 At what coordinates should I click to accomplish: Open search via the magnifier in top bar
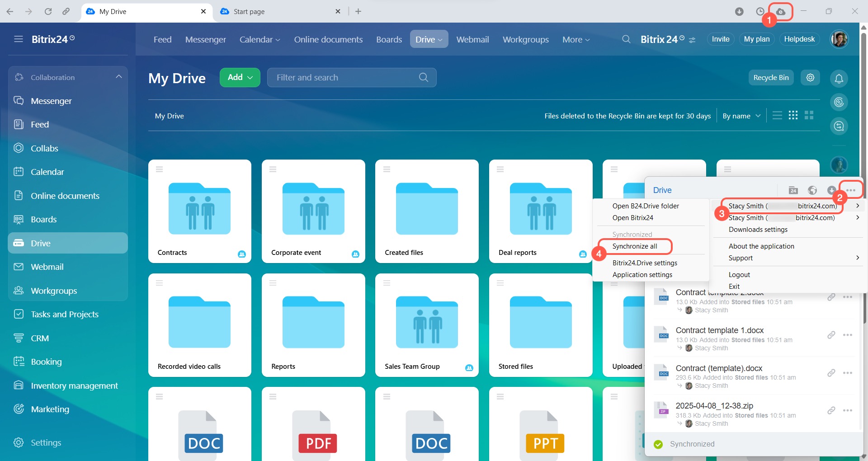(x=626, y=39)
